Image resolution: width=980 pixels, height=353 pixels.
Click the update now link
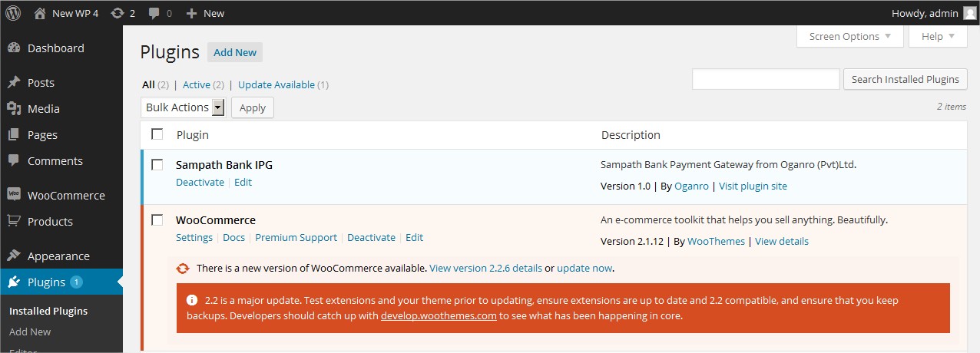click(584, 269)
